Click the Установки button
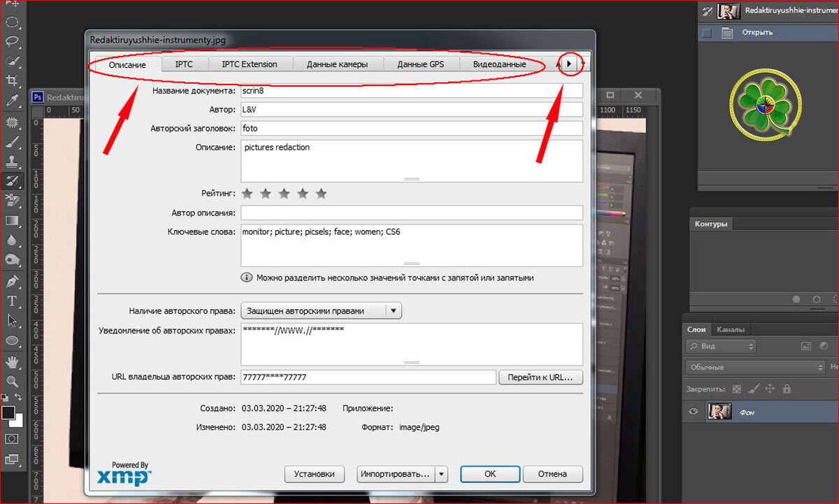This screenshot has height=504, width=839. [315, 474]
